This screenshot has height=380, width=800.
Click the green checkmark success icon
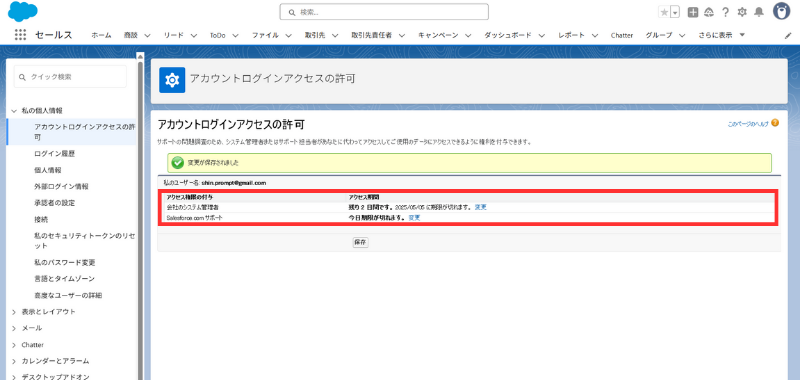[177, 163]
